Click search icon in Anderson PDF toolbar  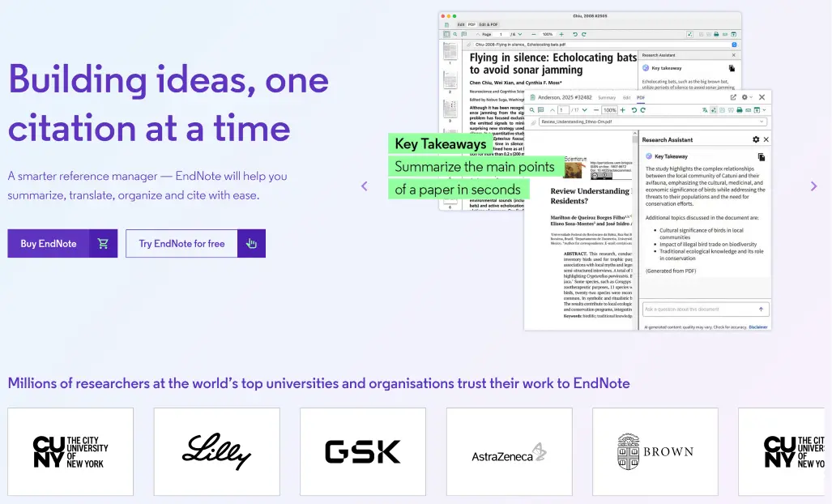531,110
